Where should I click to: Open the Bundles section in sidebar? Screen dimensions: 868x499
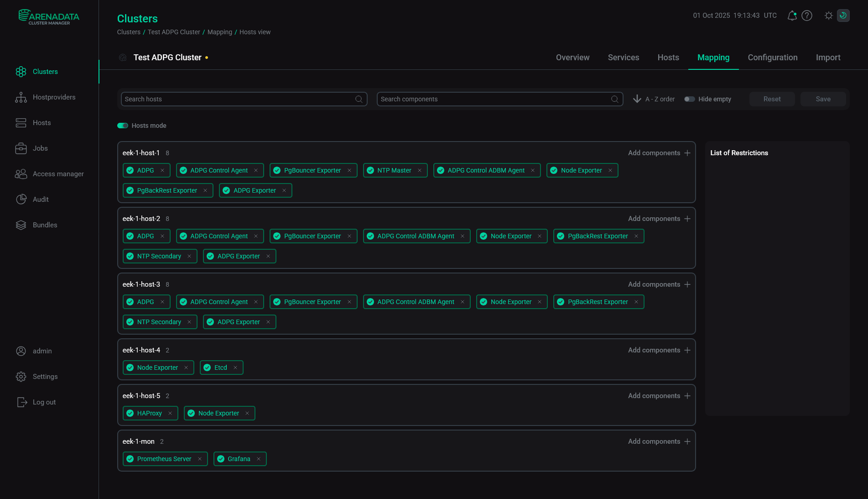pos(46,225)
